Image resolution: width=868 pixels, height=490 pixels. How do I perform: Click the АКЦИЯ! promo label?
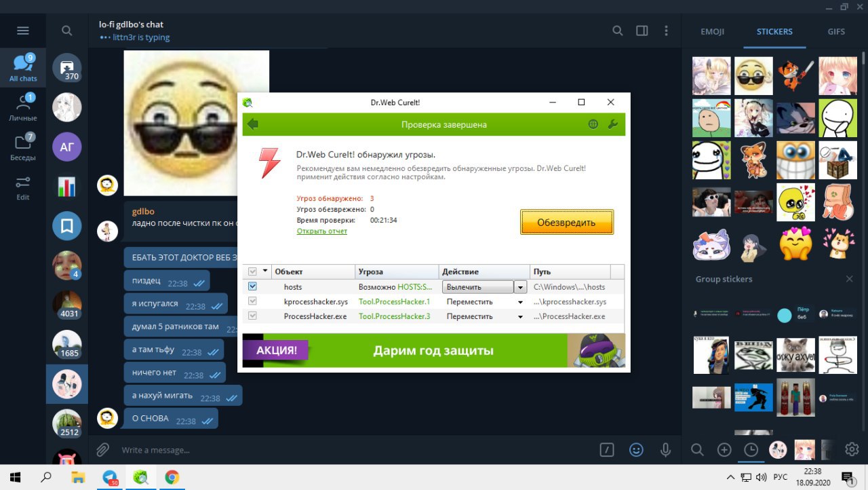click(277, 351)
